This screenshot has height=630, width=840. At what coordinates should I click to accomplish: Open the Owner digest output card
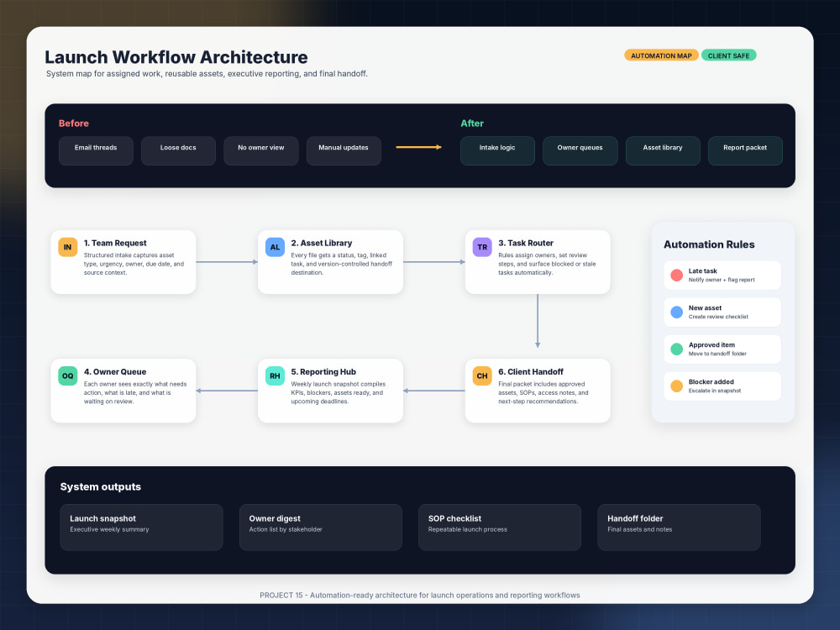320,528
